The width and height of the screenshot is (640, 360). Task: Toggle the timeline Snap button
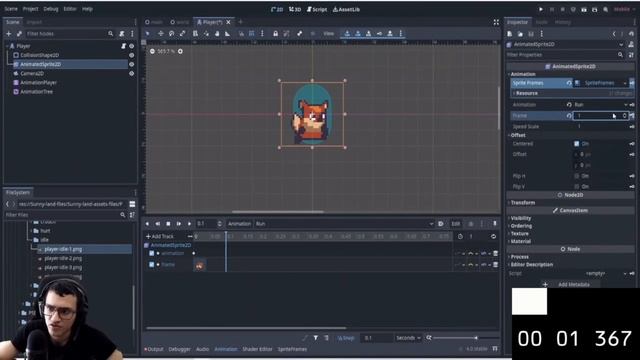pyautogui.click(x=346, y=338)
